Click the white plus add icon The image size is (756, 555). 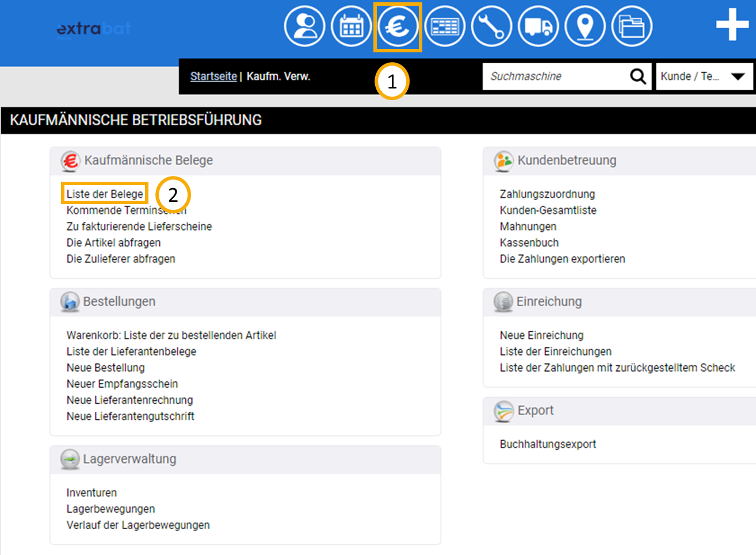[732, 26]
